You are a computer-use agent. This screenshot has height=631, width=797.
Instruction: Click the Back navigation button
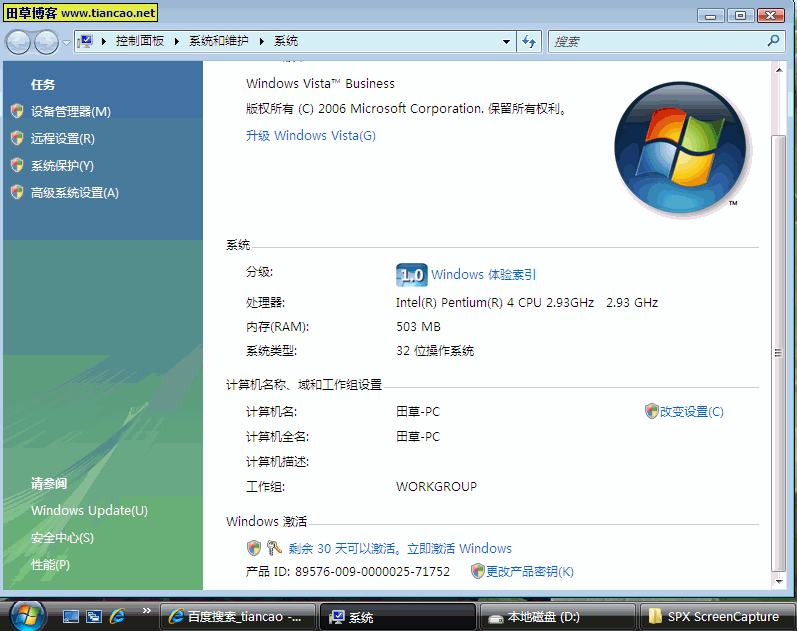pos(19,42)
